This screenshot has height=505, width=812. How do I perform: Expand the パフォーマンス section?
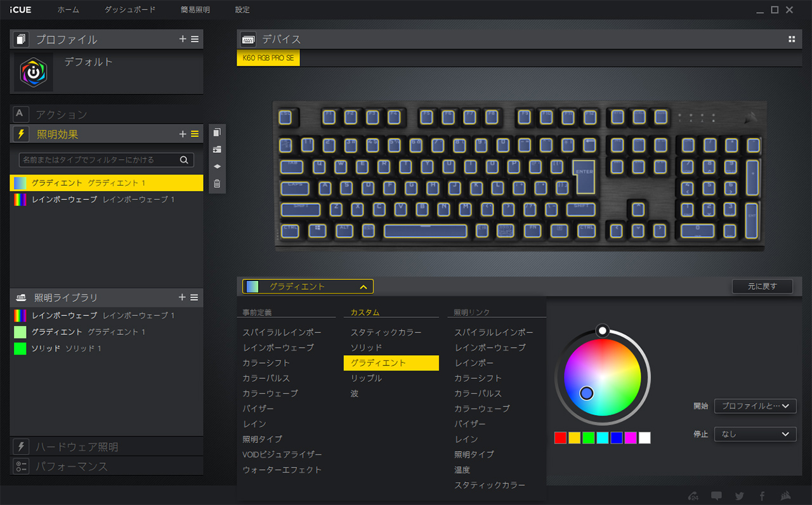coord(107,466)
